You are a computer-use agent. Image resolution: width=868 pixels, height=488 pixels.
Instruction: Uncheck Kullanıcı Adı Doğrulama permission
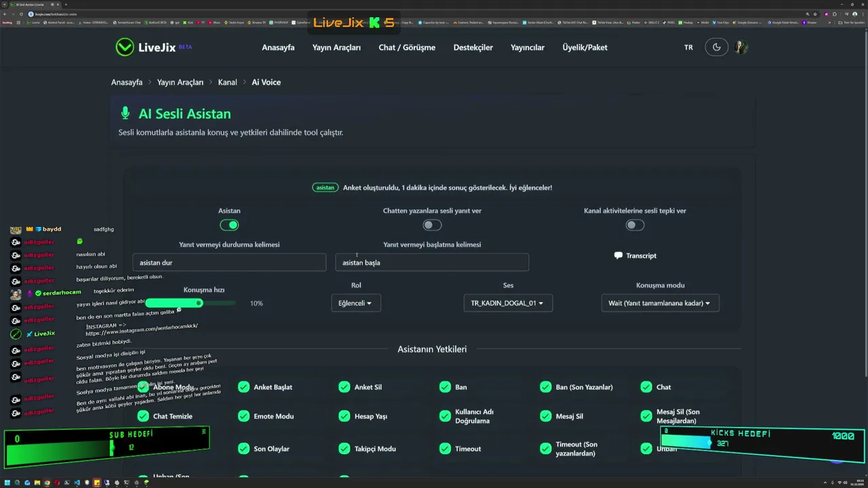point(445,416)
